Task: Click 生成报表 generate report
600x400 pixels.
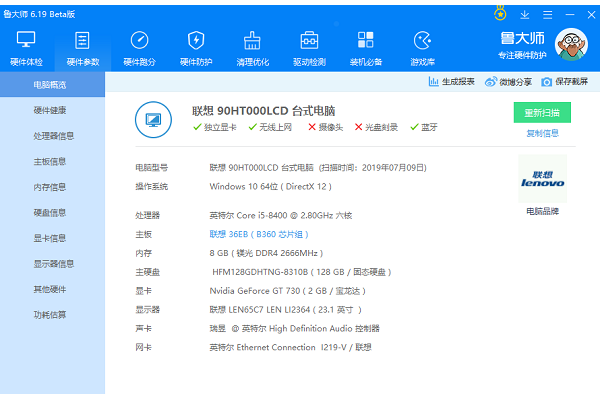Action: coord(452,82)
